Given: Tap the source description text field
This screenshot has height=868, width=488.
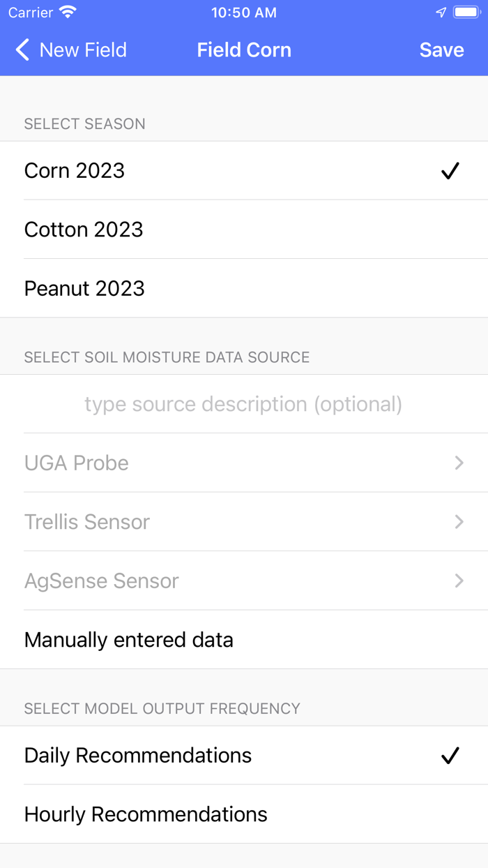Looking at the screenshot, I should coord(243,403).
